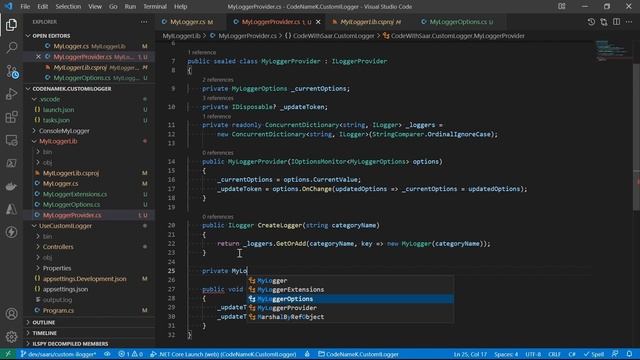Select MyLoggerProvider suggestion in autocomplete
The image size is (640, 360).
[x=350, y=308]
